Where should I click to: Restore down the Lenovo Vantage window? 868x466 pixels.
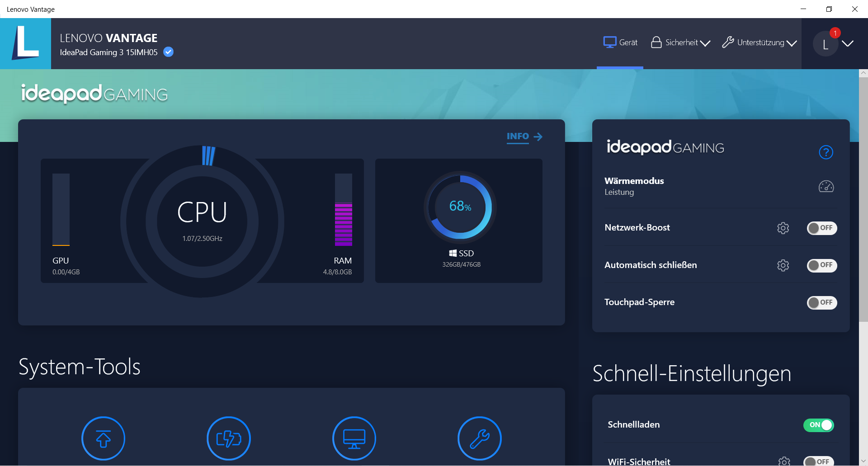[x=829, y=9]
